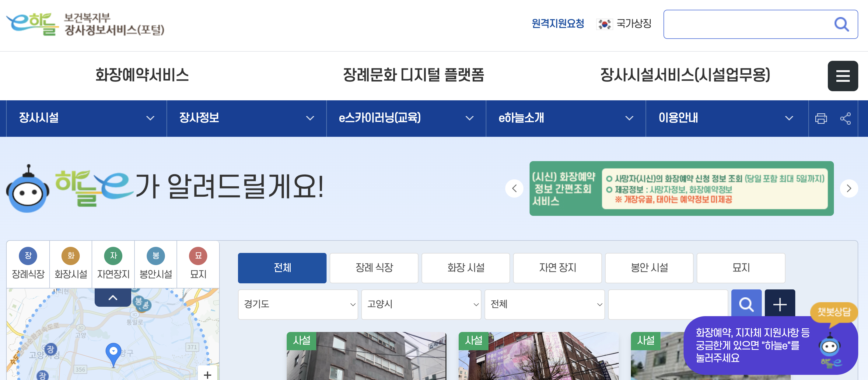Click the print icon in the navigation bar
The height and width of the screenshot is (380, 868).
tap(821, 118)
